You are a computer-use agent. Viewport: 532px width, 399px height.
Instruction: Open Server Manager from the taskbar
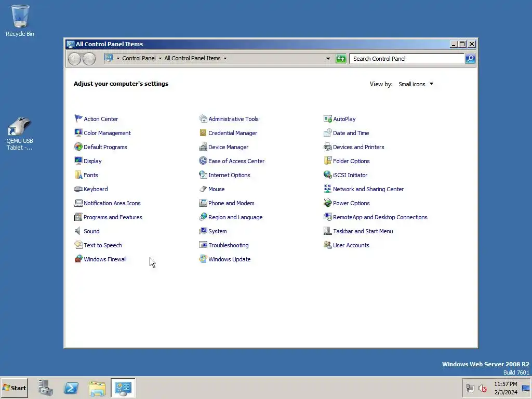tap(46, 388)
